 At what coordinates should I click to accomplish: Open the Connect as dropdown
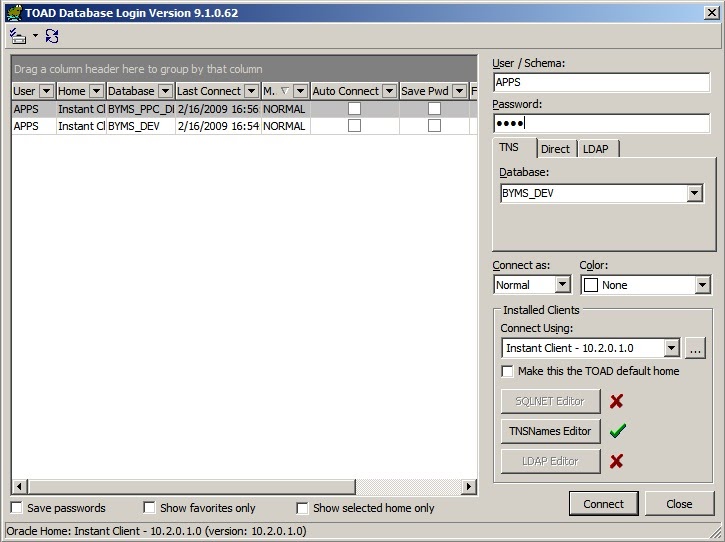[562, 284]
